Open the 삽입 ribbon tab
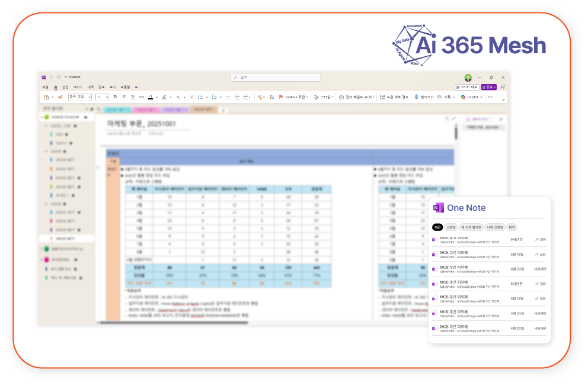The height and width of the screenshot is (386, 588). 65,87
